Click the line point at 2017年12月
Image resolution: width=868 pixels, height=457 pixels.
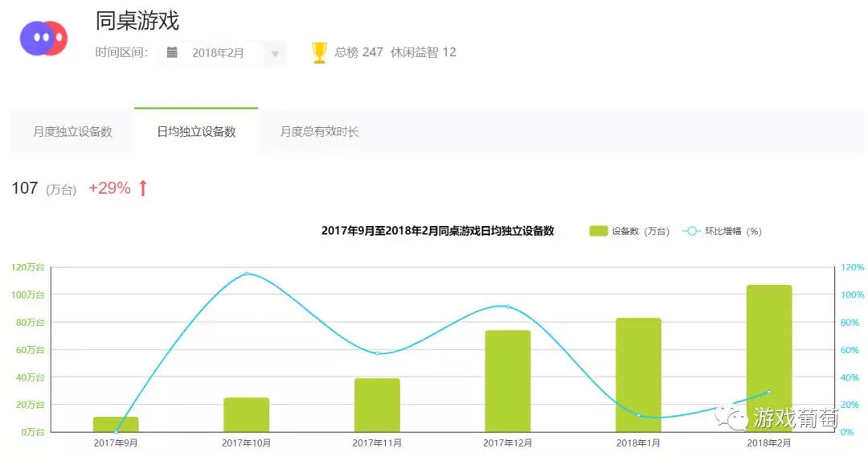pos(508,307)
